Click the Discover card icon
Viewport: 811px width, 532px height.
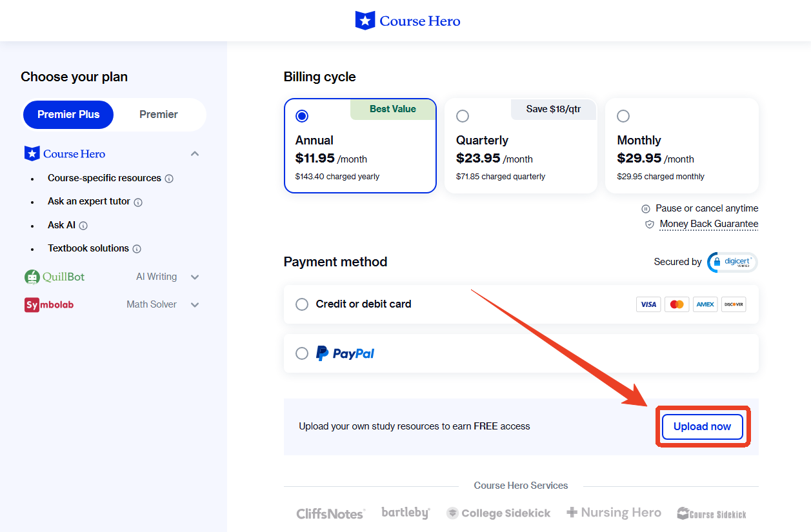pyautogui.click(x=734, y=304)
